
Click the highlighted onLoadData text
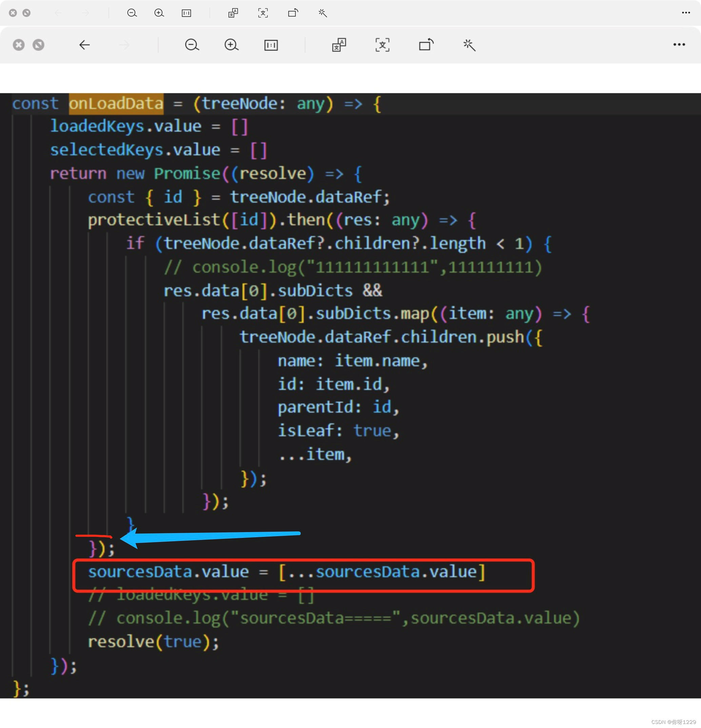[x=116, y=104]
